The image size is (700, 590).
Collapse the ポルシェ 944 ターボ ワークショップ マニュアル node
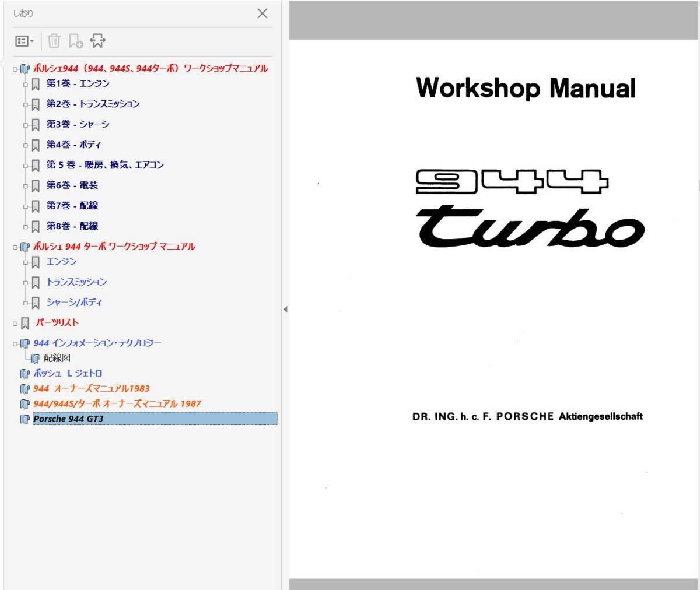[15, 247]
